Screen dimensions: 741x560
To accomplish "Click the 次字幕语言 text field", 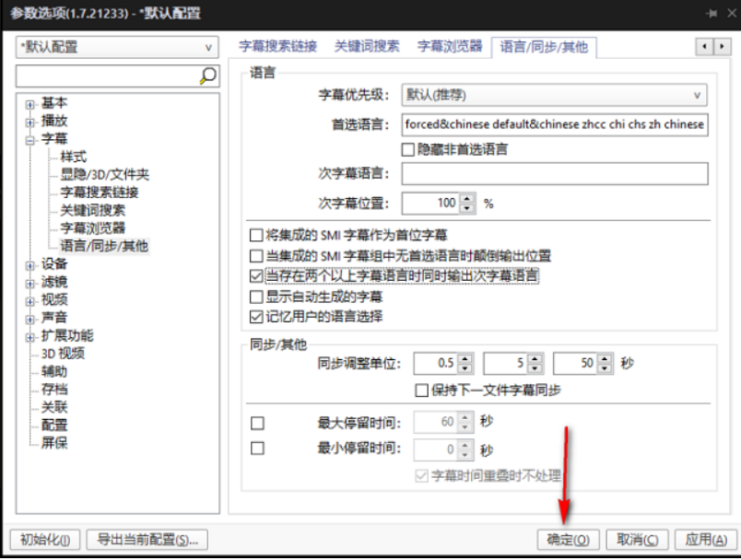I will (555, 174).
